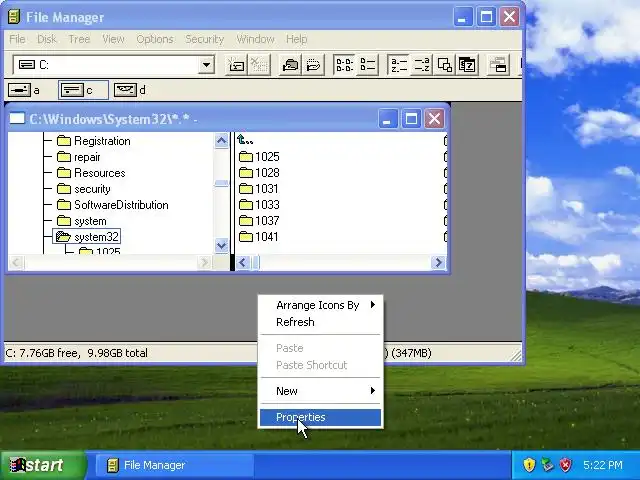The image size is (640, 480).
Task: Click the 1031 folder icon in file list
Action: pyautogui.click(x=246, y=189)
